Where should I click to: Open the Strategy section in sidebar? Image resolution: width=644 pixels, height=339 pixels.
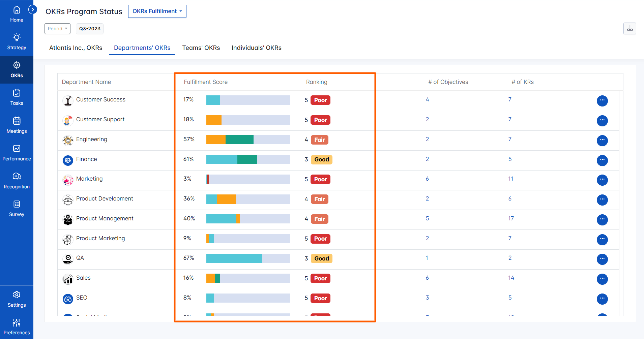click(17, 42)
